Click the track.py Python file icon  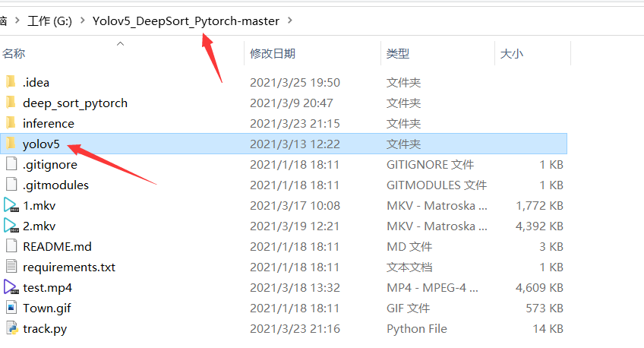pos(12,328)
